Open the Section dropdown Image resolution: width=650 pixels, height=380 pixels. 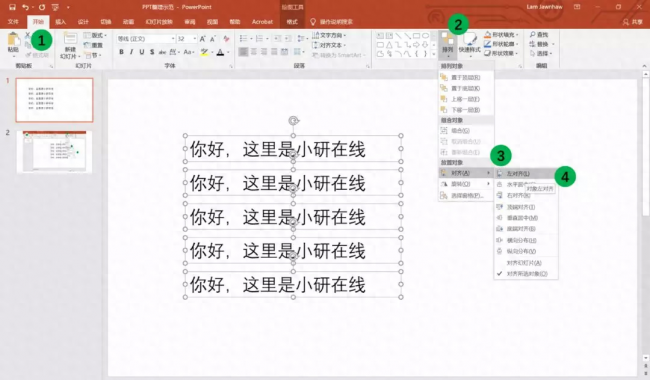(94, 55)
